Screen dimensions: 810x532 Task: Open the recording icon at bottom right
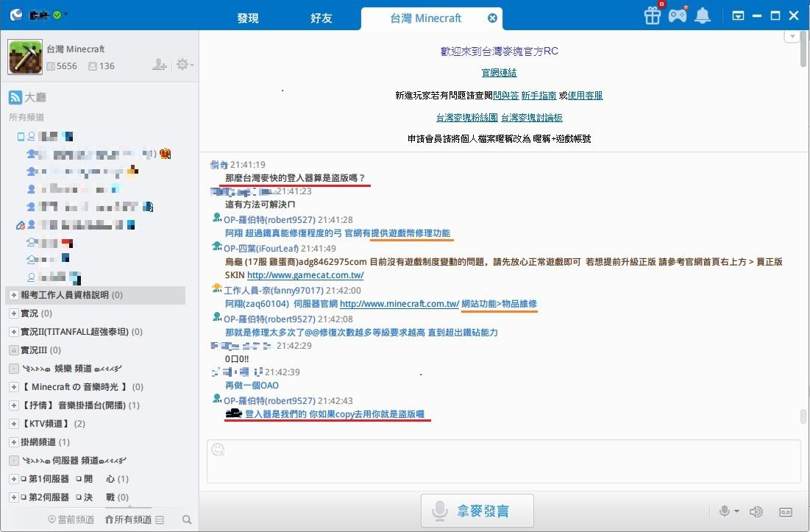(x=785, y=511)
